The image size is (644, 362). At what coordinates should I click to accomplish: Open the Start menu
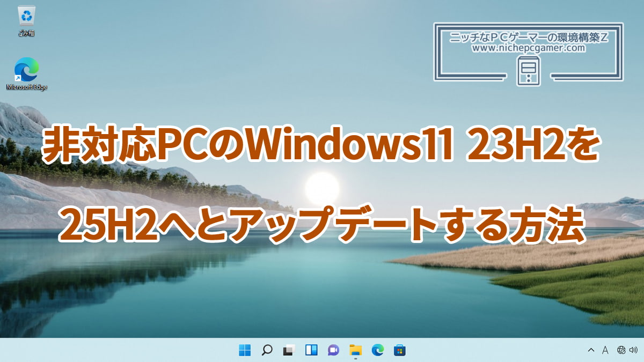[x=245, y=351]
